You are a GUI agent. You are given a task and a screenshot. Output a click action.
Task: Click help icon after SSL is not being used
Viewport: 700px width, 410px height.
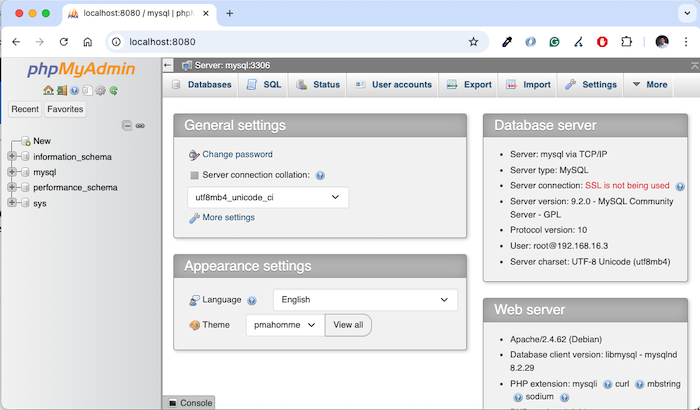coord(680,186)
